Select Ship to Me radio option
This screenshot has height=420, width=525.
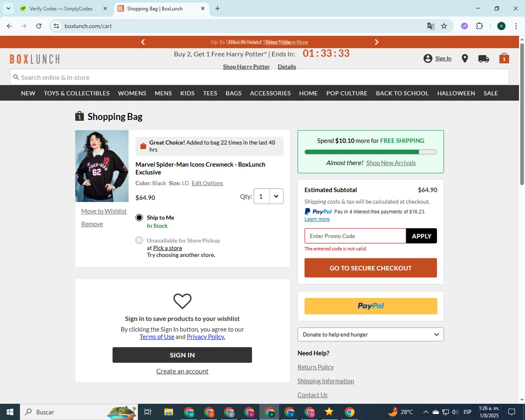139,218
